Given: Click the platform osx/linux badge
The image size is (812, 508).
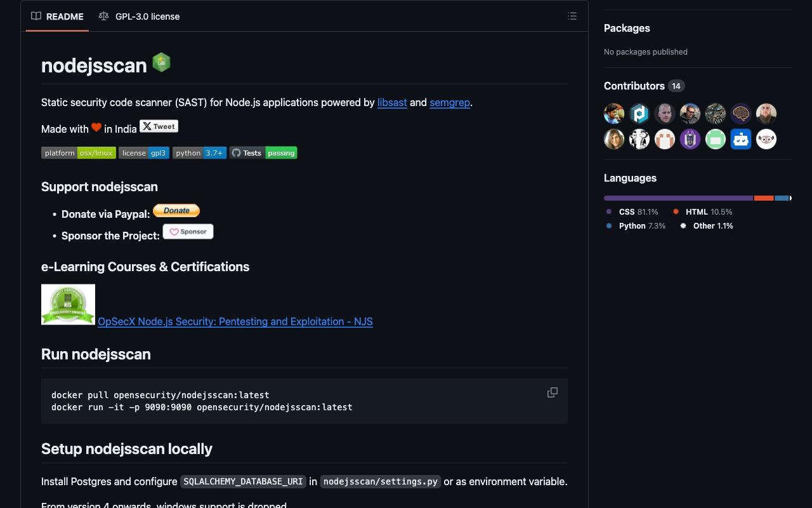Looking at the screenshot, I should (79, 153).
